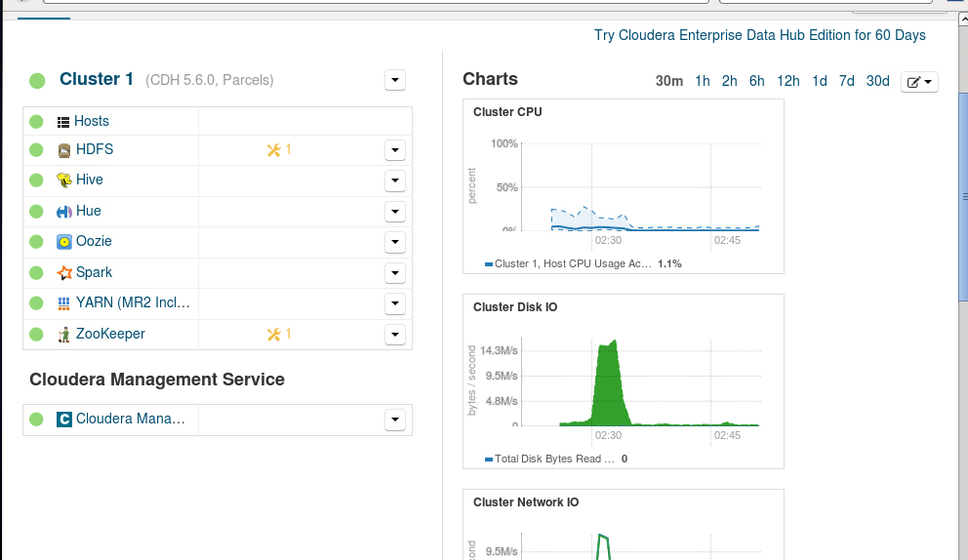968x560 pixels.
Task: Click ZooKeeper green health status dot
Action: 36,334
